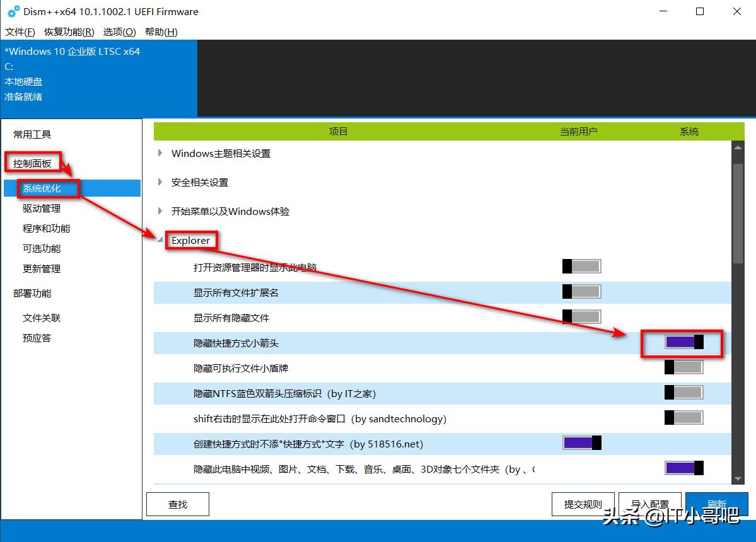Toggle 隐藏NTFS蓝色双箭头压缩标识 switch
The width and height of the screenshot is (756, 542).
683,393
